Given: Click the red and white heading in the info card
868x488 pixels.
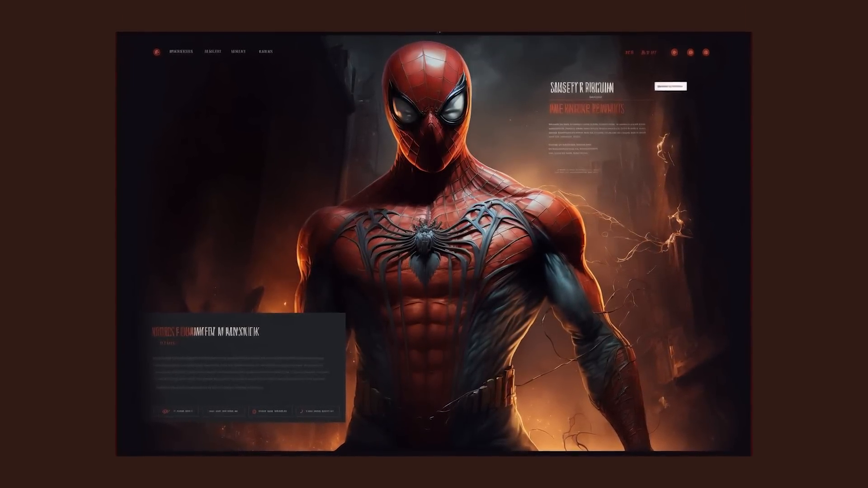Looking at the screenshot, I should coord(206,332).
